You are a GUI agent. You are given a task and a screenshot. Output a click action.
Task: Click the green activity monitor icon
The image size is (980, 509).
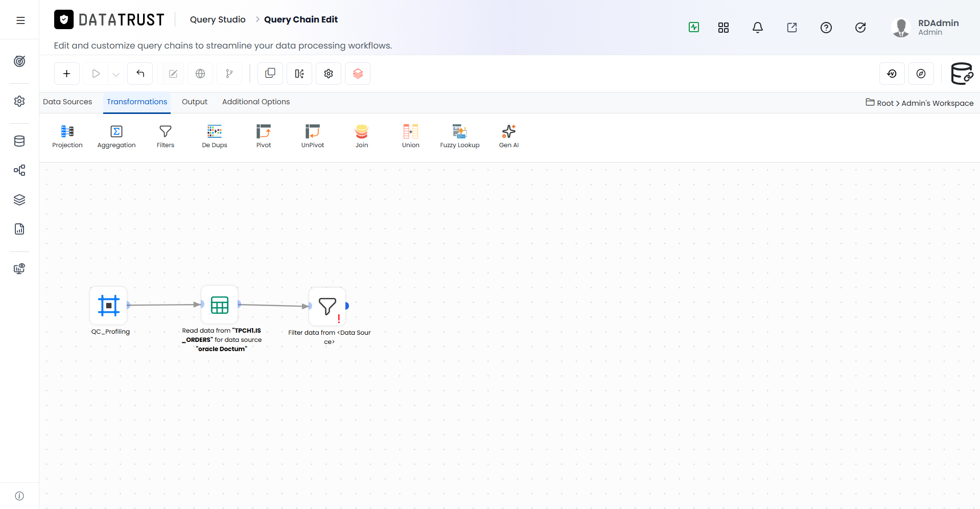pyautogui.click(x=694, y=28)
